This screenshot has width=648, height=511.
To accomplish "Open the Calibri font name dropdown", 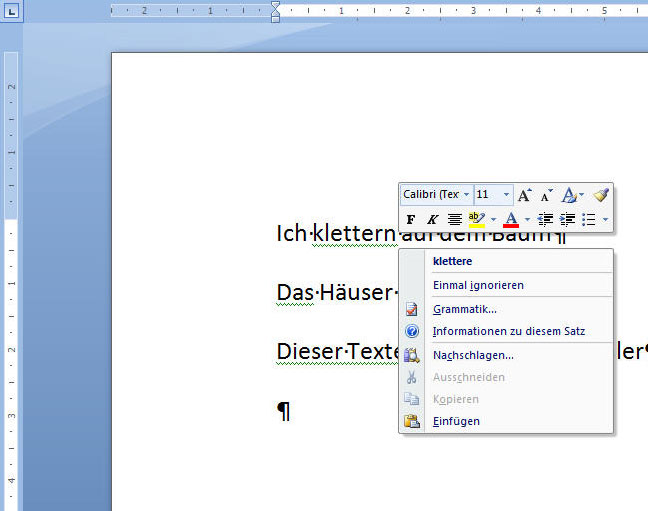I will pyautogui.click(x=466, y=194).
